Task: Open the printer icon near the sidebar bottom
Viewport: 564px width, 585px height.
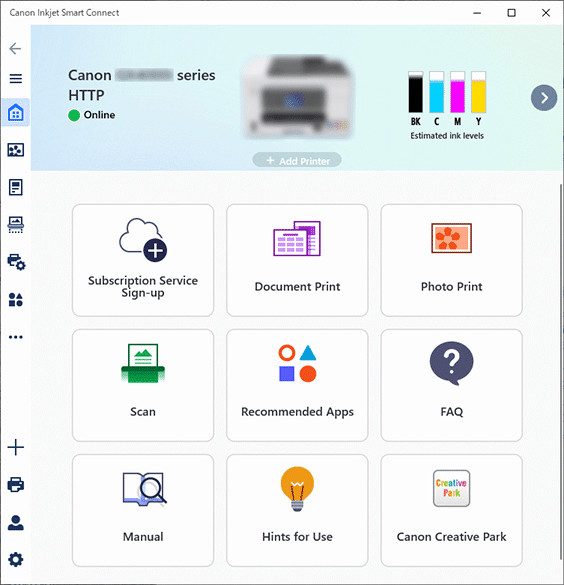Action: click(x=16, y=484)
